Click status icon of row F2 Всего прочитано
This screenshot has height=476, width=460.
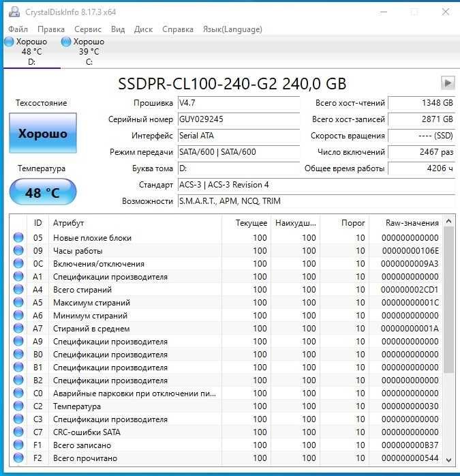point(18,458)
